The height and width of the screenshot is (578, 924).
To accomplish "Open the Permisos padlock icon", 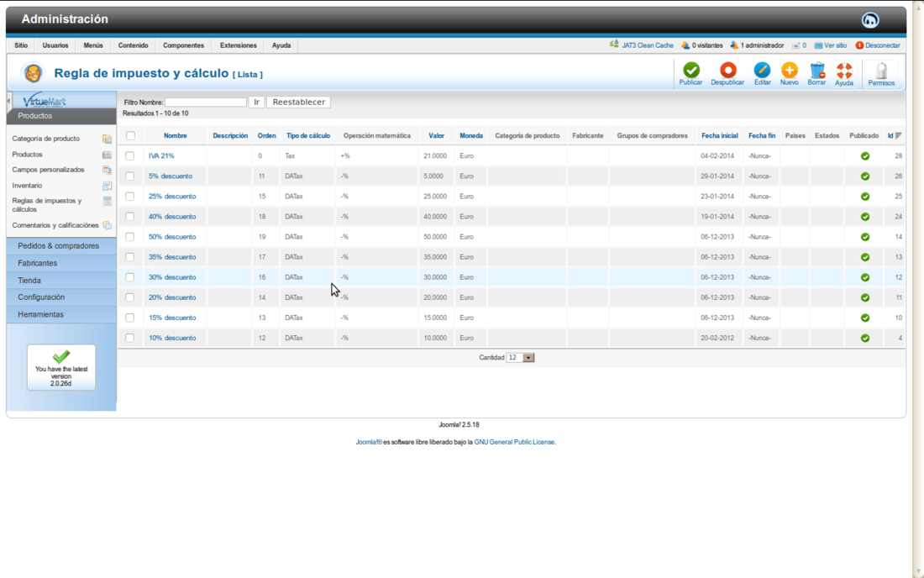I will coord(881,71).
